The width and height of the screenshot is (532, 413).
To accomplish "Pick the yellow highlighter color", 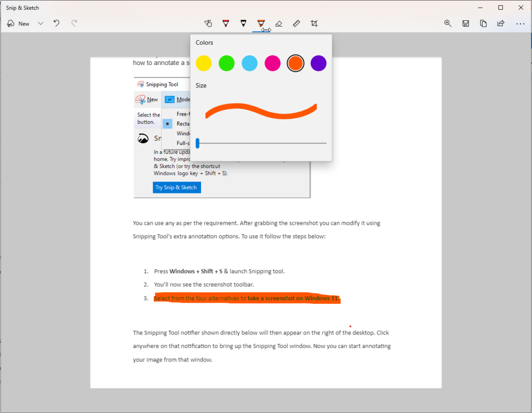I will point(204,63).
